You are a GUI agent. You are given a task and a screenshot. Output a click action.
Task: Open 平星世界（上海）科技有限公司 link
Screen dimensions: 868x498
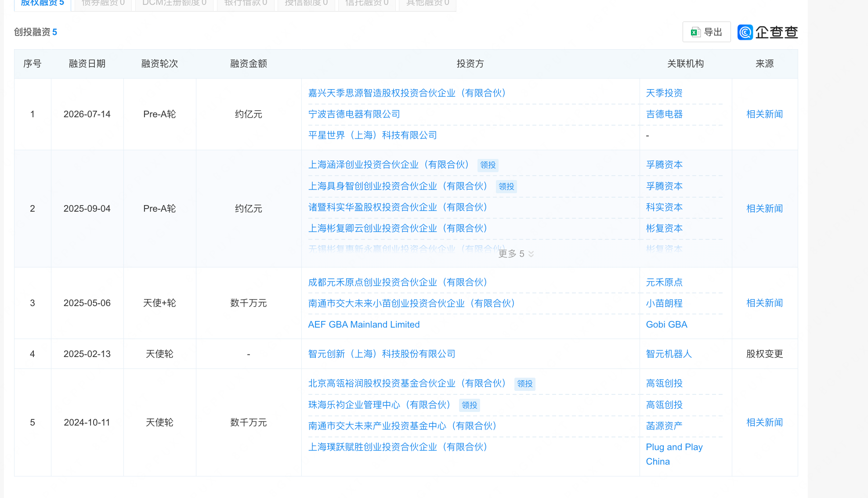point(373,135)
